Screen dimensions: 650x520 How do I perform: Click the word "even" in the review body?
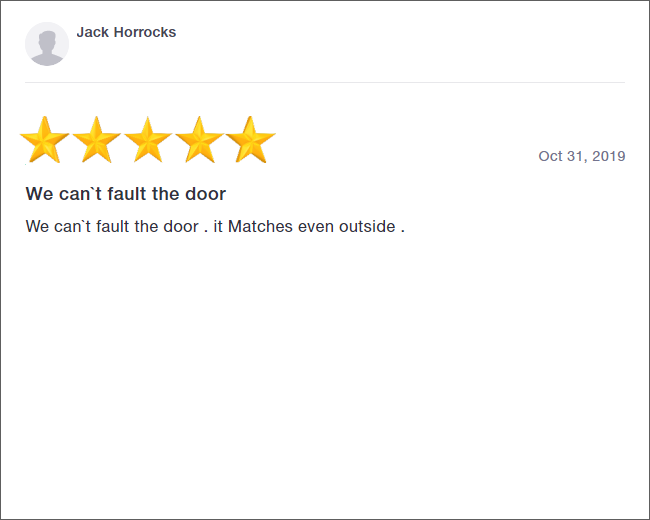(316, 227)
